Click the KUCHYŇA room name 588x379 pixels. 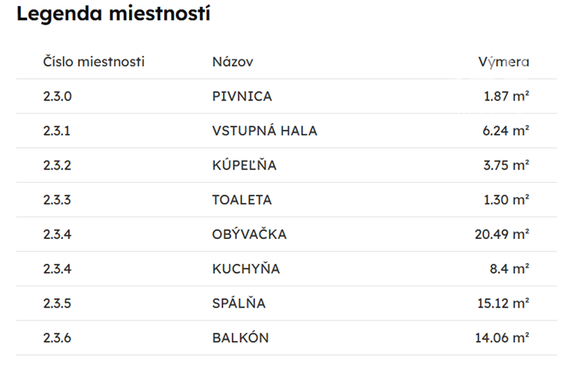click(246, 269)
